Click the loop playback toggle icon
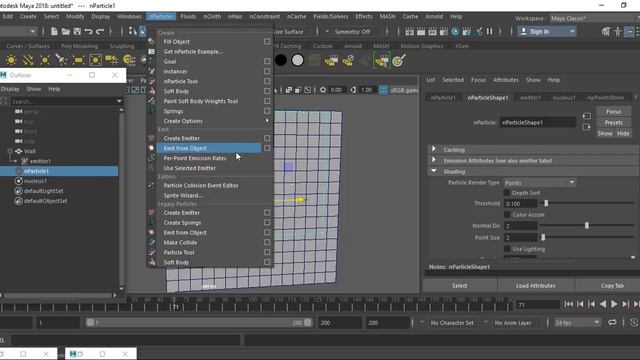640x360 pixels. point(612,322)
